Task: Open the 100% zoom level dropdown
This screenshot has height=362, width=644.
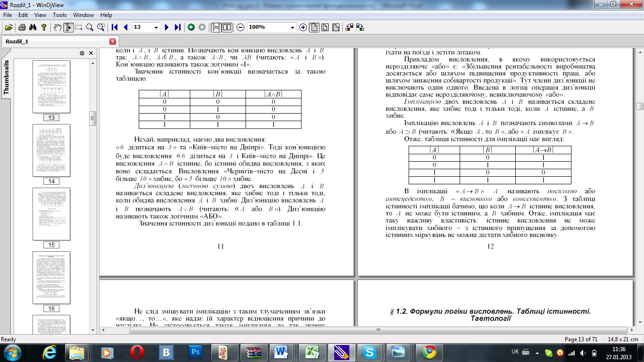Action: (292, 27)
